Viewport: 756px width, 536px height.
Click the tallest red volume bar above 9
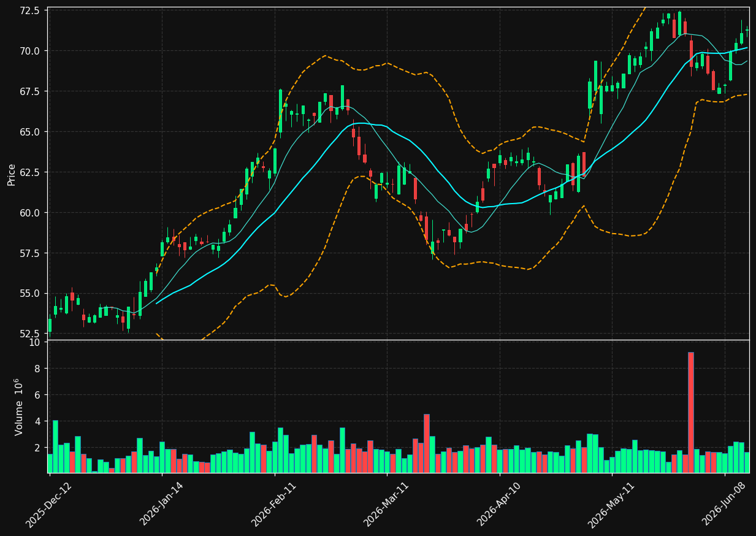point(691,413)
